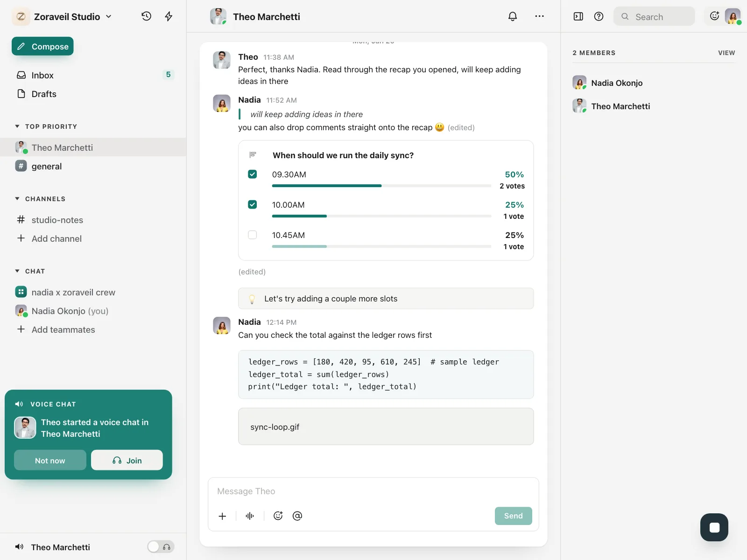Click the floating dark chat widget button
Image resolution: width=747 pixels, height=560 pixels.
[714, 527]
